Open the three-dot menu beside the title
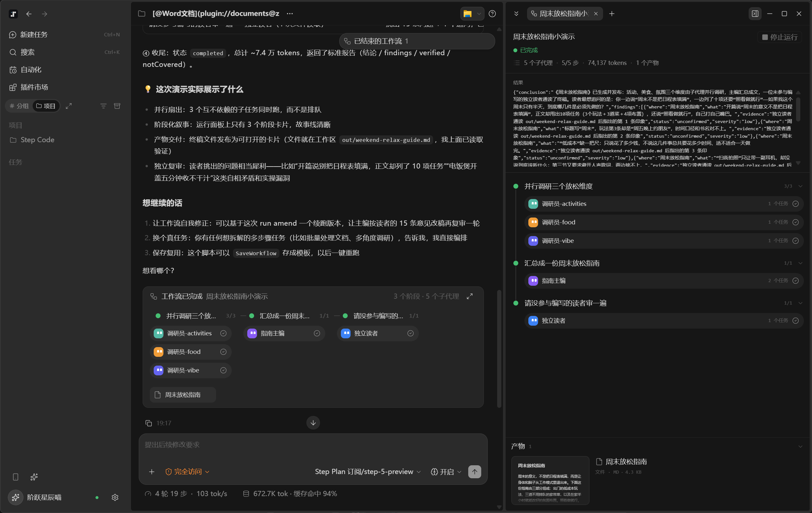Screen dimensions: 812x513 [290, 14]
